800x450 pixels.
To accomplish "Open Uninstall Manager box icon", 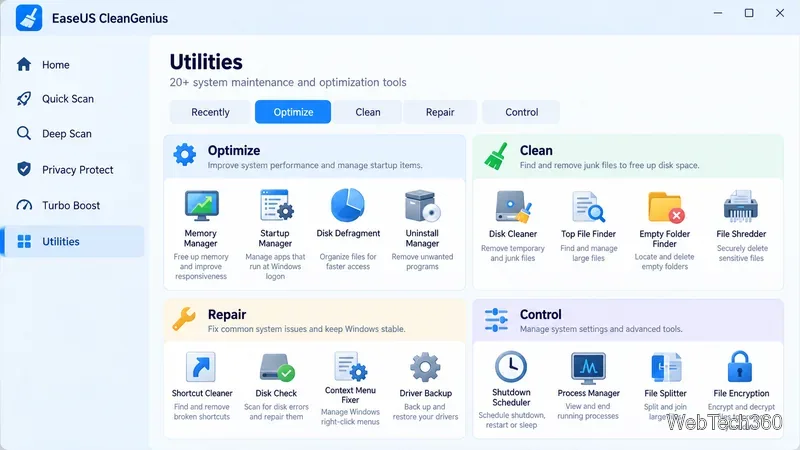I will pyautogui.click(x=422, y=206).
